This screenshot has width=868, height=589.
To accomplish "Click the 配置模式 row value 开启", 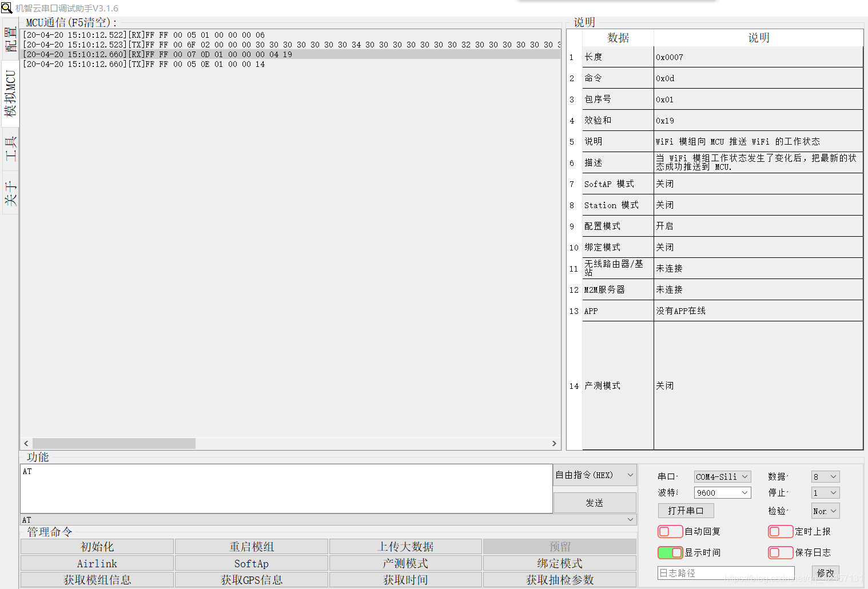I will [758, 226].
